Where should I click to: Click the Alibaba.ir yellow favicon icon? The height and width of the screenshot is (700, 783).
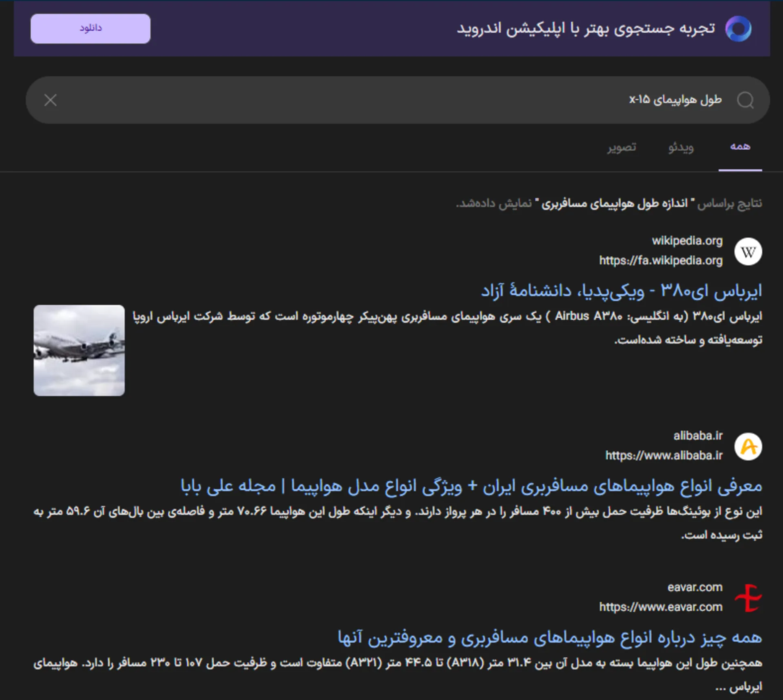(749, 447)
